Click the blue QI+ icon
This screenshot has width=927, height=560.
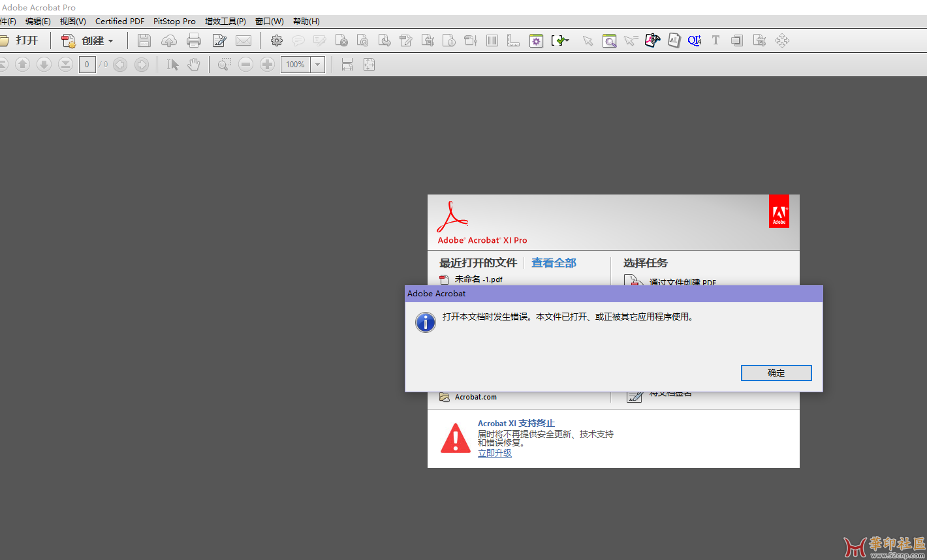click(x=695, y=40)
